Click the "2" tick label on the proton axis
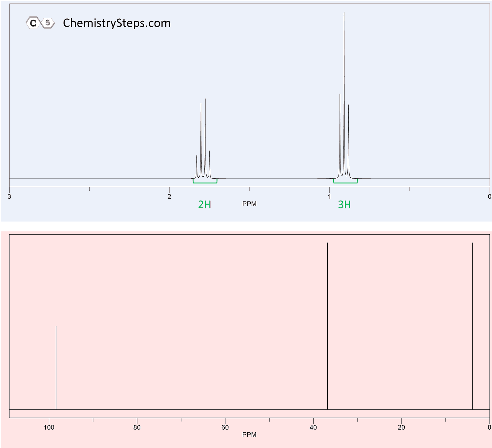The image size is (492, 448). coord(169,197)
